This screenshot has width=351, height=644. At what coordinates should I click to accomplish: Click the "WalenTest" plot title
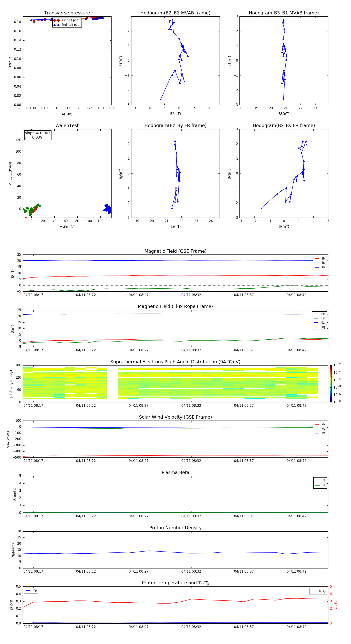tap(67, 125)
